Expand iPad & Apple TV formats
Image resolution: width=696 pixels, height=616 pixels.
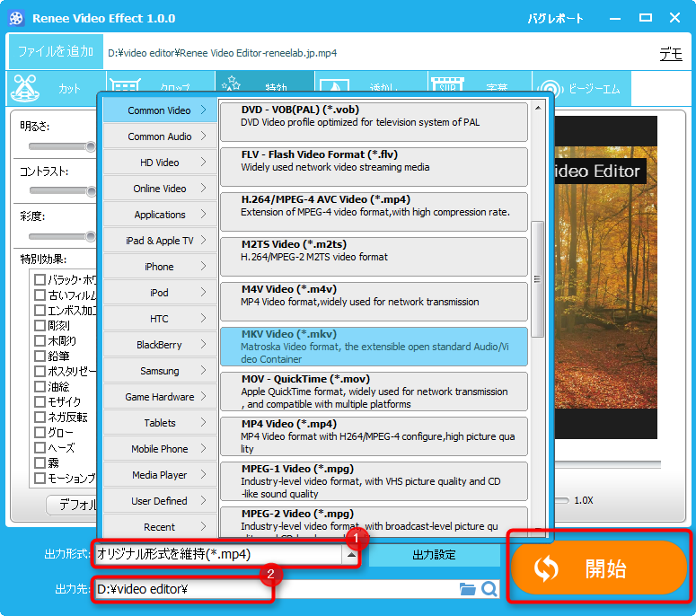160,241
